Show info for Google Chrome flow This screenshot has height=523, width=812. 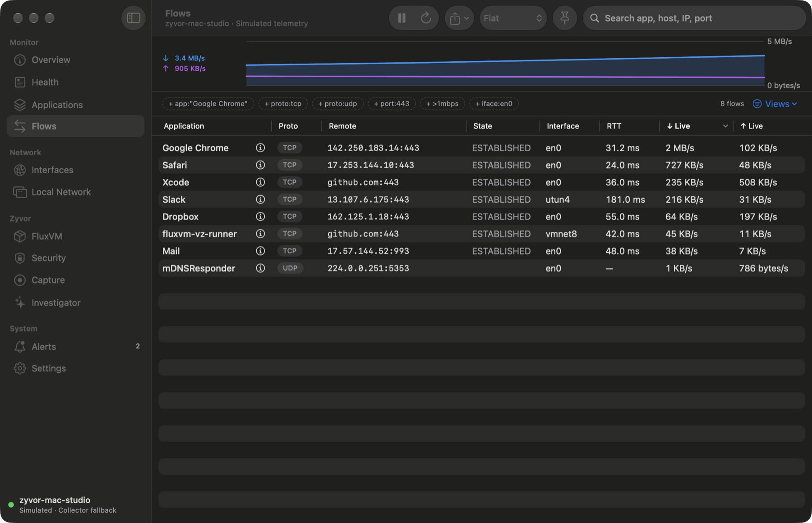pyautogui.click(x=260, y=148)
